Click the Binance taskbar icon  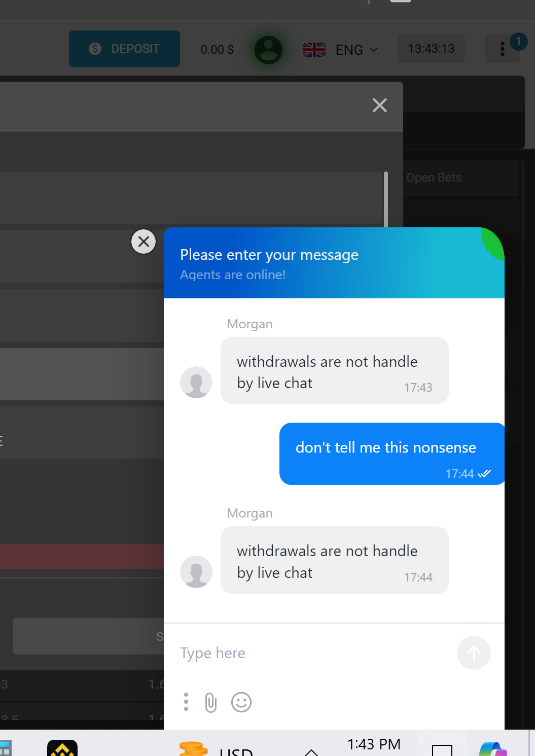62,748
